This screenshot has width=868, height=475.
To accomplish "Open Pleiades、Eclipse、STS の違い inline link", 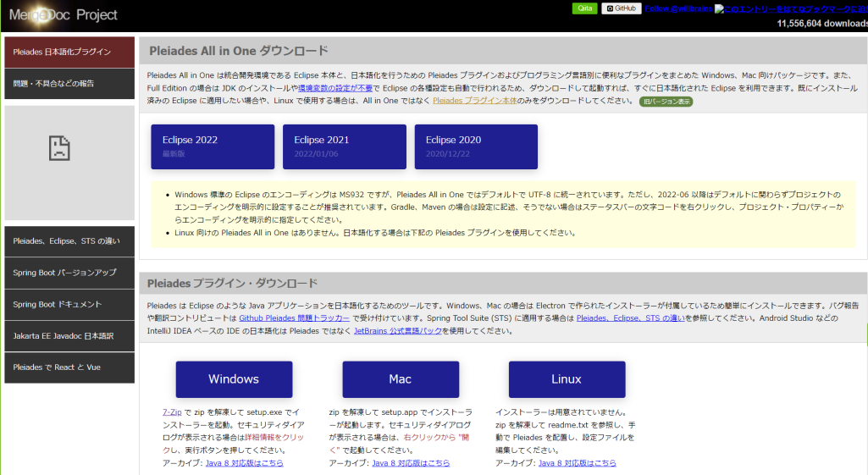I will tap(631, 318).
